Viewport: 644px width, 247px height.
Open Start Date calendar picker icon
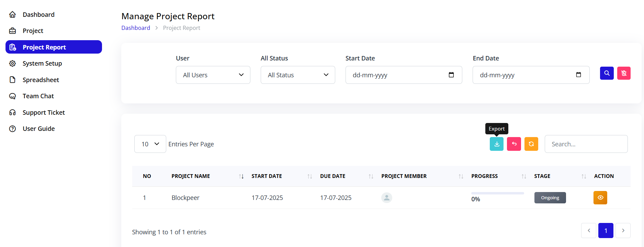pyautogui.click(x=451, y=75)
